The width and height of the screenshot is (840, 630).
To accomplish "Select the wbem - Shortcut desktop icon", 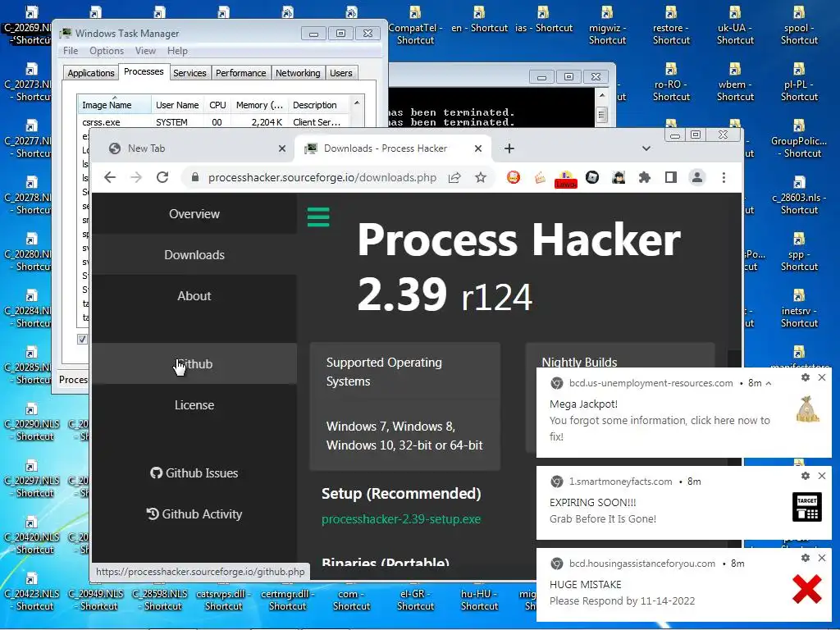I will tap(735, 83).
